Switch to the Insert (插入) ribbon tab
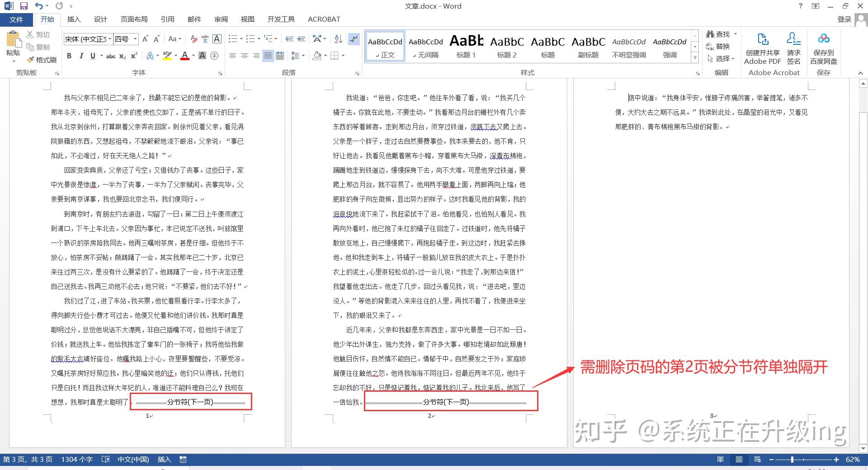The width and height of the screenshot is (868, 470). tap(74, 19)
